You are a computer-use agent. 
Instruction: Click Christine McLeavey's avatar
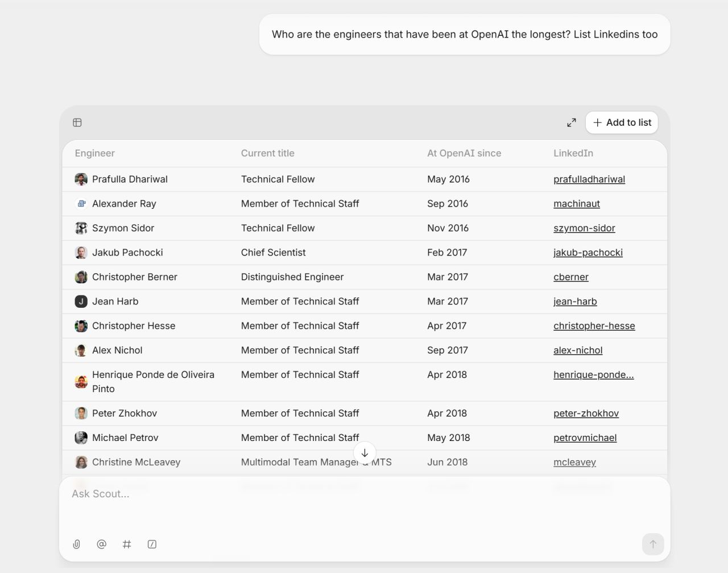tap(81, 463)
